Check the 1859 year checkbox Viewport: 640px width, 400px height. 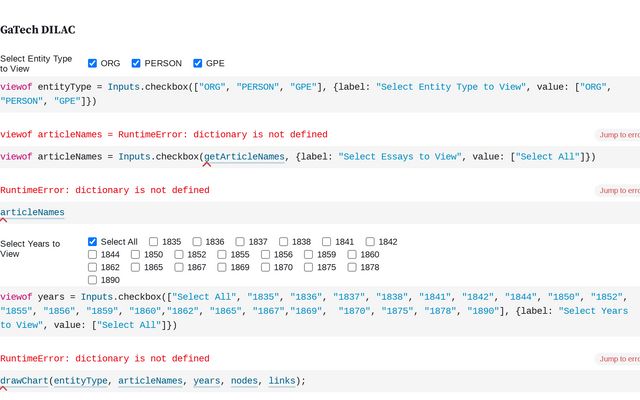coord(309,254)
